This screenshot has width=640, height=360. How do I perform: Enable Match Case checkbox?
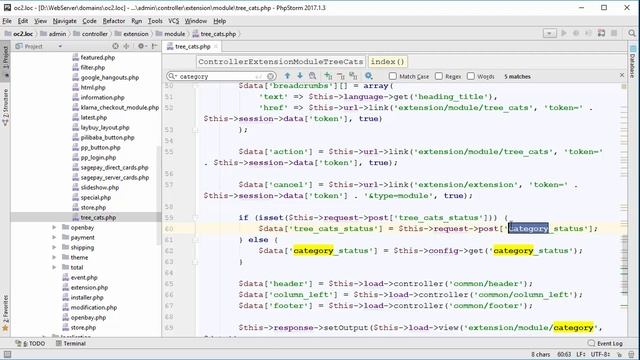(x=393, y=76)
